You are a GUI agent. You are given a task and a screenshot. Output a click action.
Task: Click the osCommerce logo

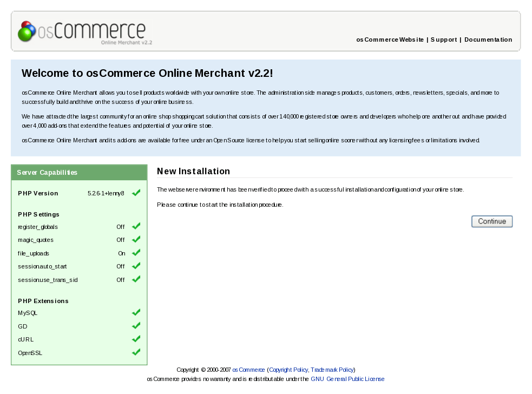(85, 32)
